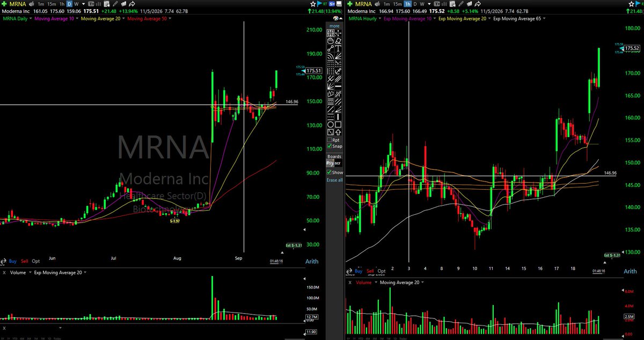Open MRNA Daily dropdown
This screenshot has width=644, height=340.
point(31,19)
